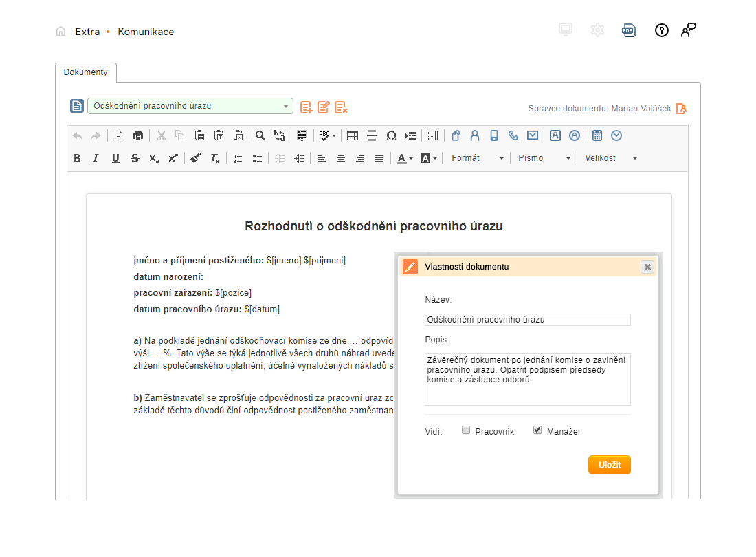Insert special character with Omega icon
The width and height of the screenshot is (756, 557).
point(391,135)
